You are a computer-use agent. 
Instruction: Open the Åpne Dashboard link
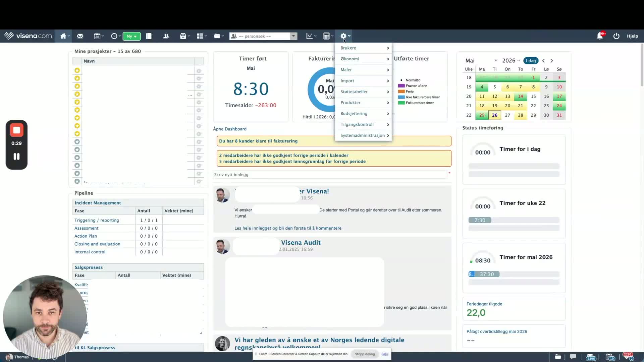(x=230, y=129)
